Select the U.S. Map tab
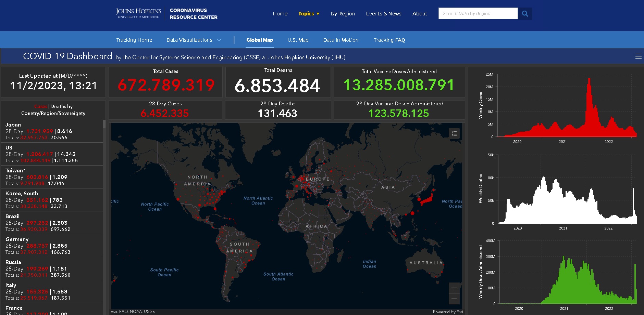Viewport: 644px width, 315px height. (x=298, y=40)
